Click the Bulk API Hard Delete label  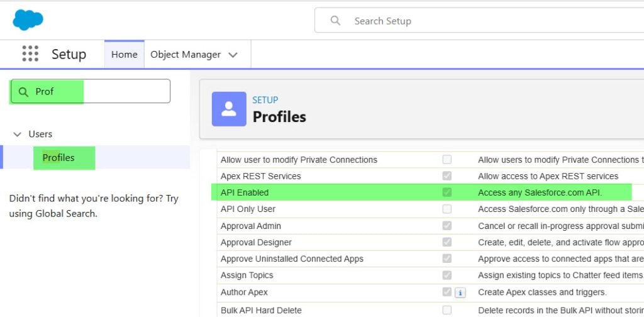click(x=261, y=310)
